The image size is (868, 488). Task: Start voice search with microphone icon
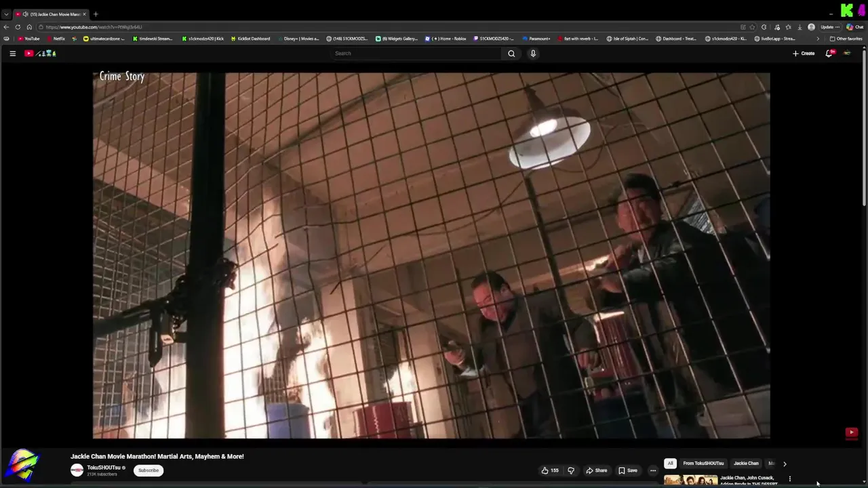533,54
